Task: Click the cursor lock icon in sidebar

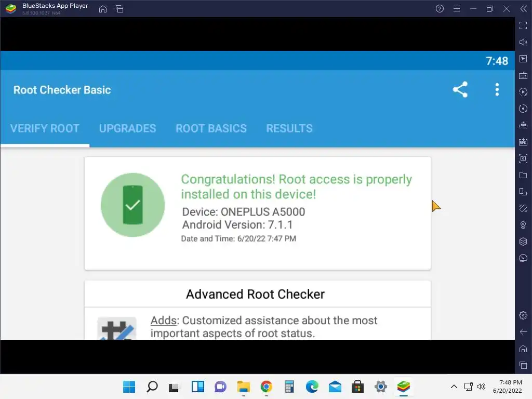Action: pos(523,59)
